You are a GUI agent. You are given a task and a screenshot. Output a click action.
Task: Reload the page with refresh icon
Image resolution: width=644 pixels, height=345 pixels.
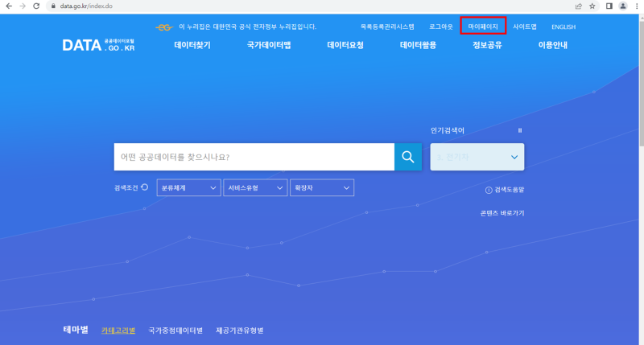[36, 6]
